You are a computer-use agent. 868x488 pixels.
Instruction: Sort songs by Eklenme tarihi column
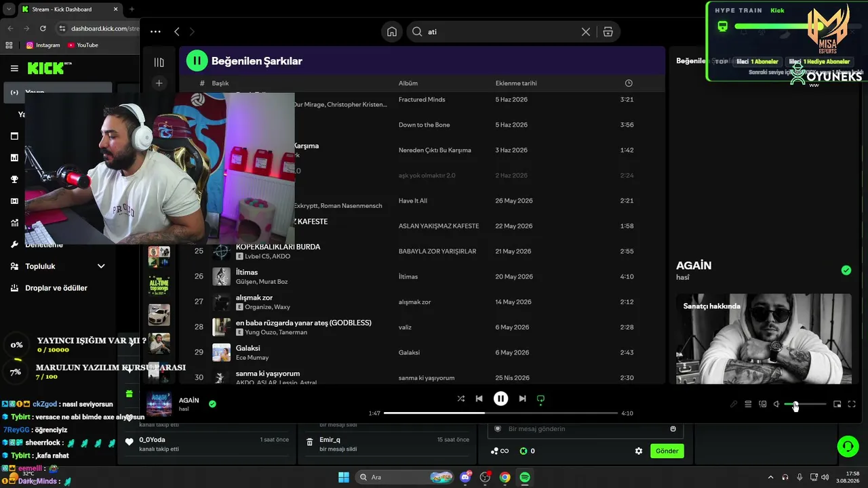(x=516, y=83)
